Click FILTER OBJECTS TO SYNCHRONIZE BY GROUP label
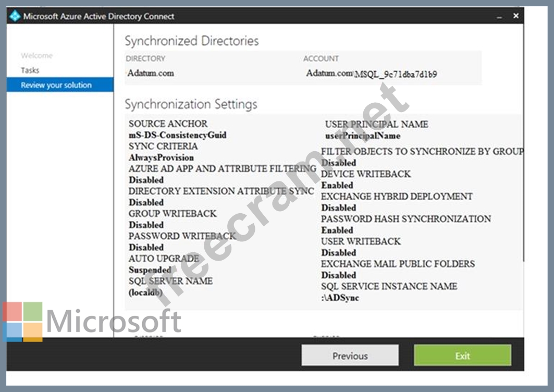The image size is (554, 392). [422, 152]
